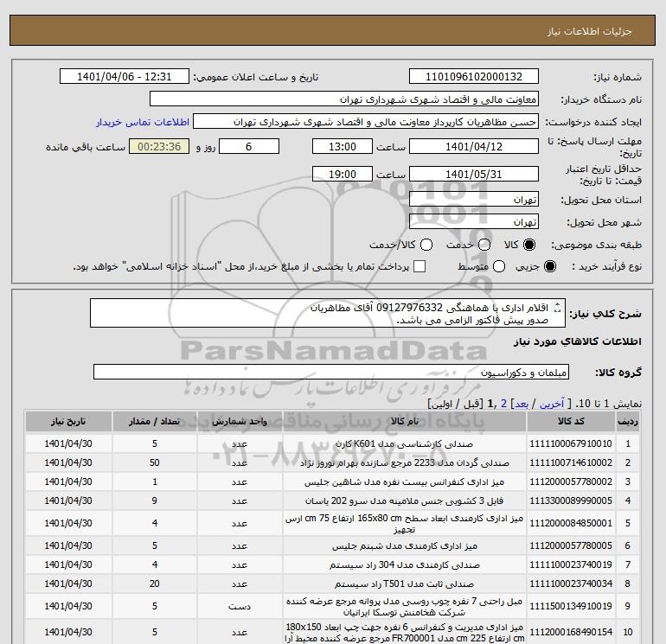
Task: Click the دست unit cell in row 9
Action: 240,607
